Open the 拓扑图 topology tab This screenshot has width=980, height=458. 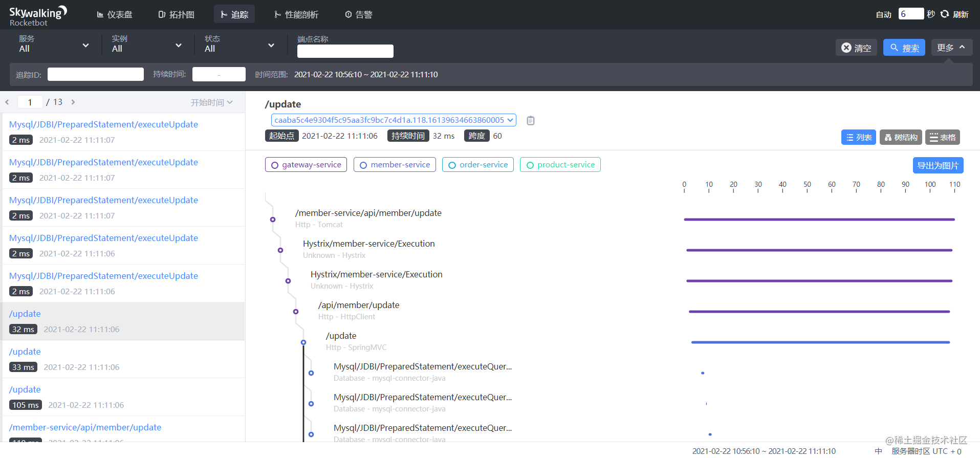tap(176, 14)
